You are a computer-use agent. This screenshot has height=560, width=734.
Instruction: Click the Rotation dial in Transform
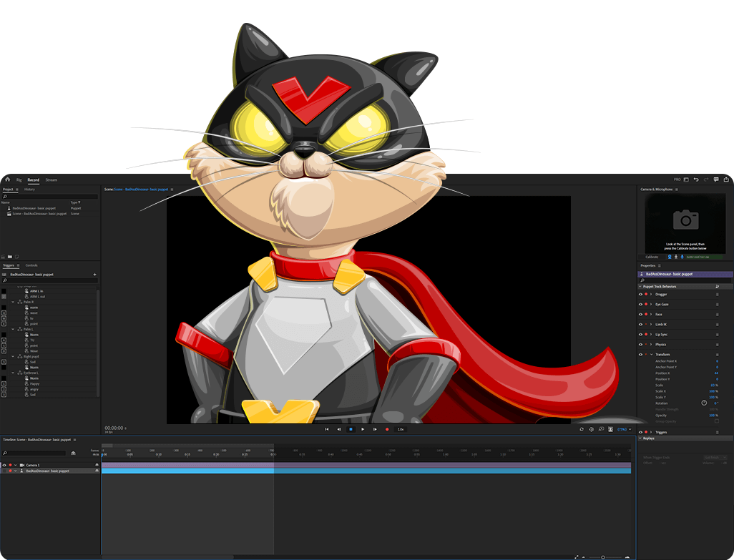704,403
